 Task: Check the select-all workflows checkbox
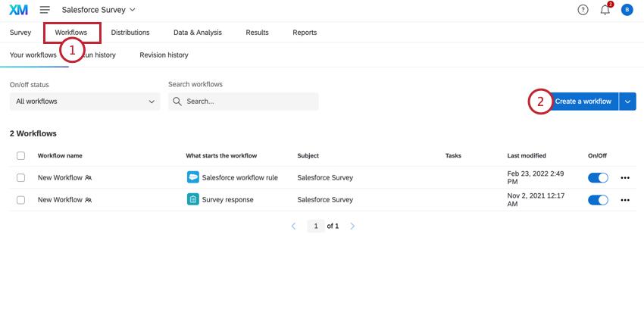21,155
